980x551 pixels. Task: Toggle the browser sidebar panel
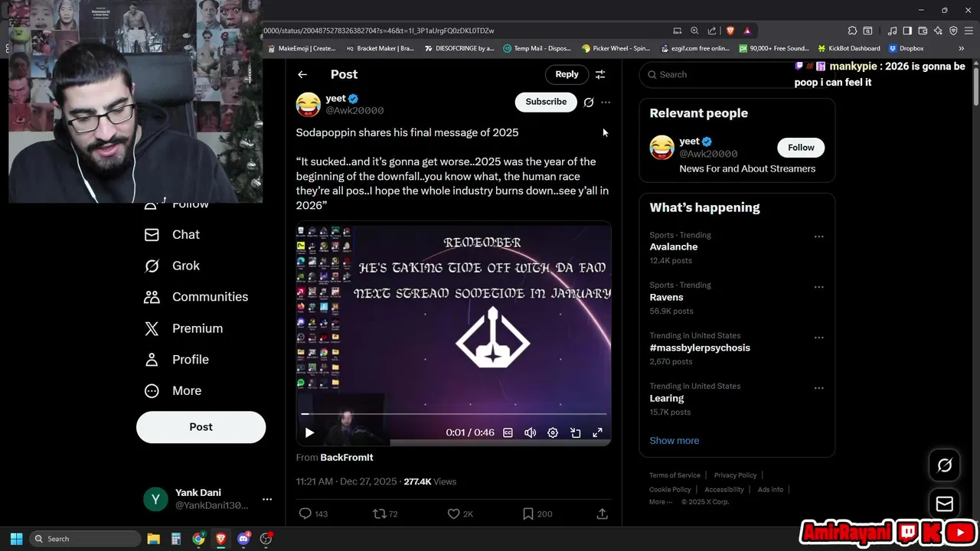point(907,31)
